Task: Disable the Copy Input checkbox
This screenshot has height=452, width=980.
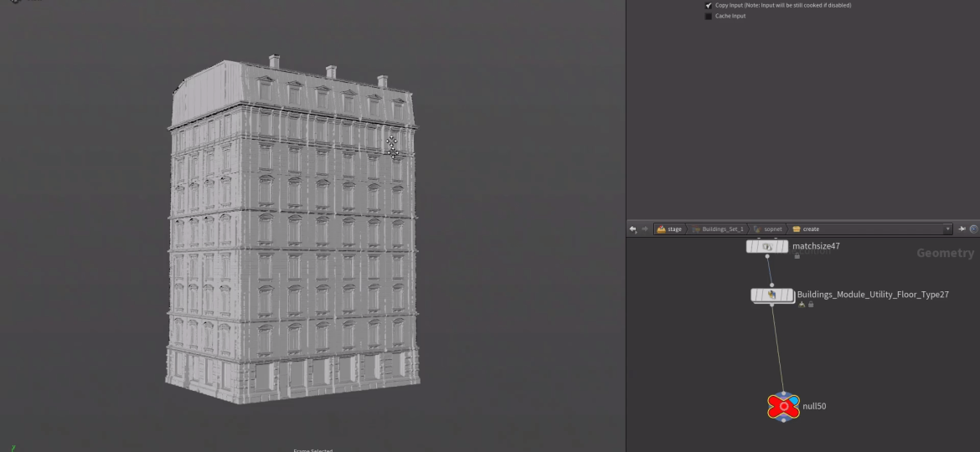Action: (x=709, y=5)
